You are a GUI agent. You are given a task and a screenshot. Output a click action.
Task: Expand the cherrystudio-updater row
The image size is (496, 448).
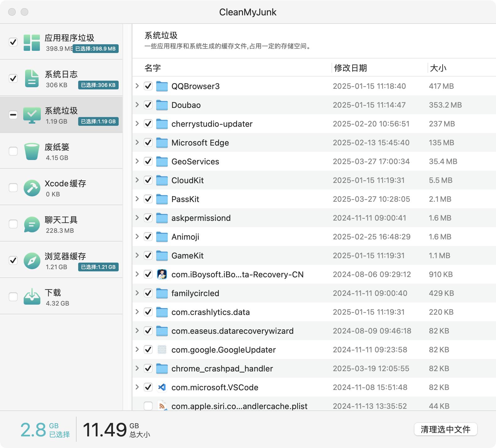tap(137, 123)
